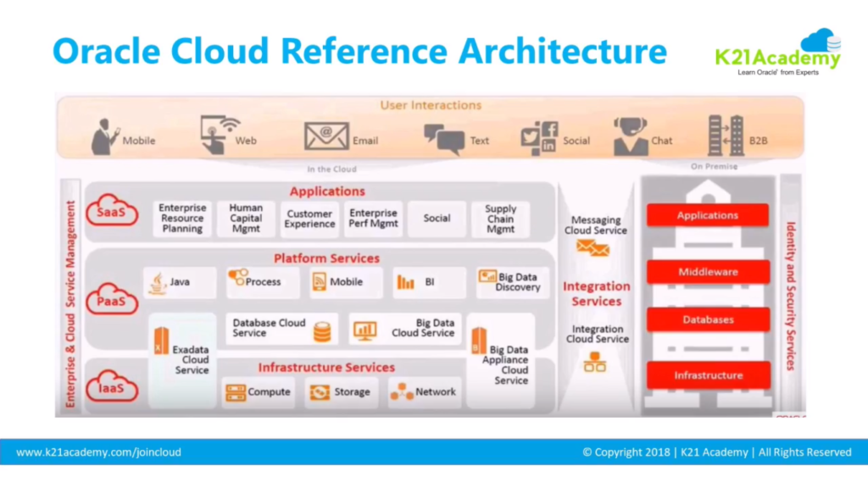Click the Compute infrastructure service tile
This screenshot has height=488, width=868.
coord(259,392)
